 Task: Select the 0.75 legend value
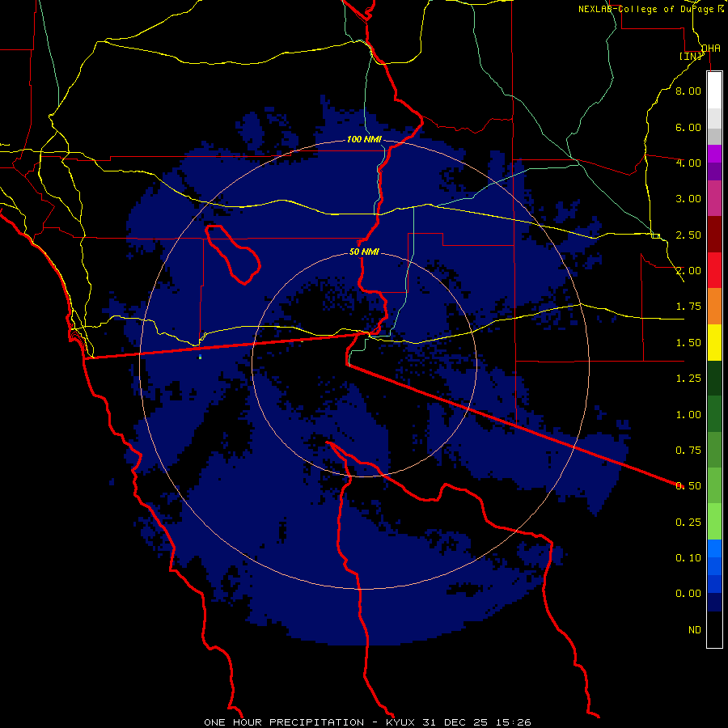pos(688,451)
